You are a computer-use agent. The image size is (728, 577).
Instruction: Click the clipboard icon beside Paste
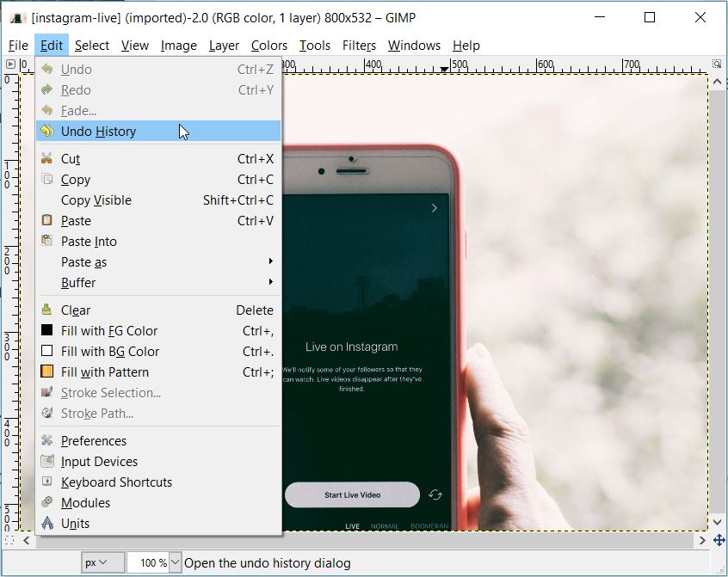point(46,220)
